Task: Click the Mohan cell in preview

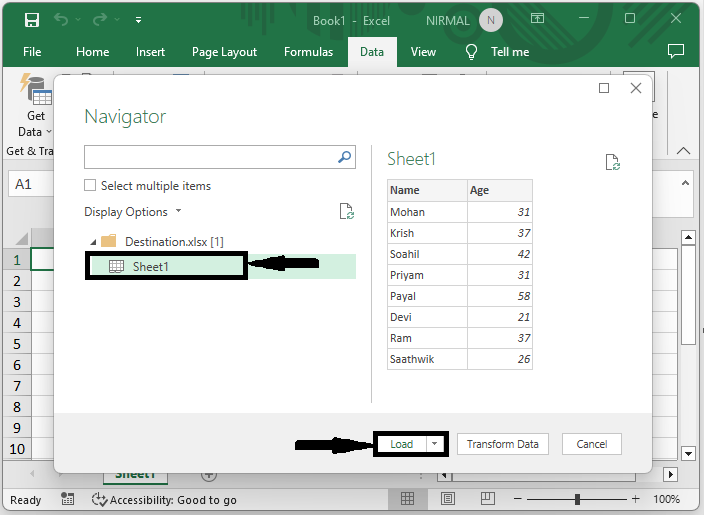Action: coord(427,212)
